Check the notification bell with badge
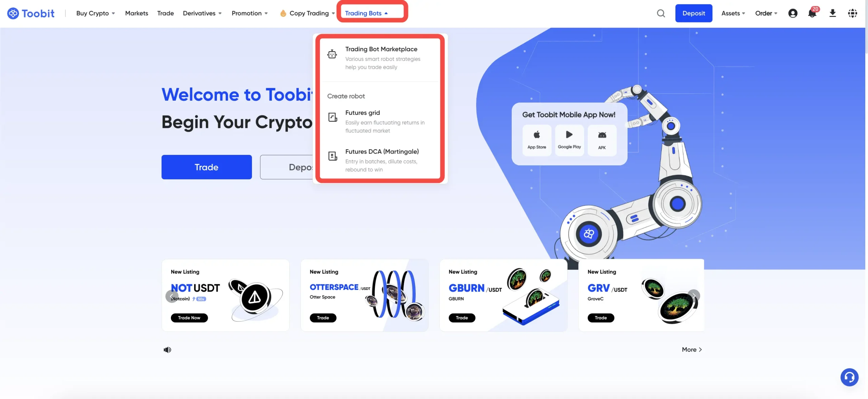The width and height of the screenshot is (868, 399). point(813,13)
